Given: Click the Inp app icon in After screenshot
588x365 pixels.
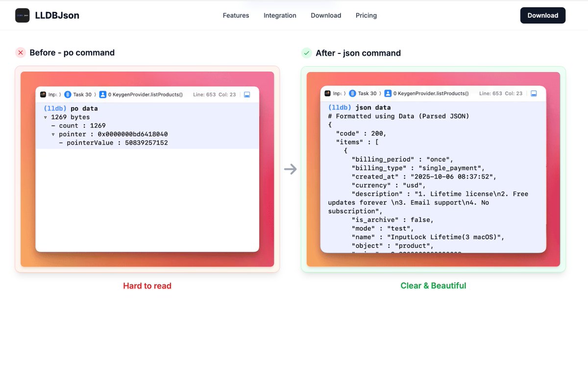Looking at the screenshot, I should [x=328, y=93].
